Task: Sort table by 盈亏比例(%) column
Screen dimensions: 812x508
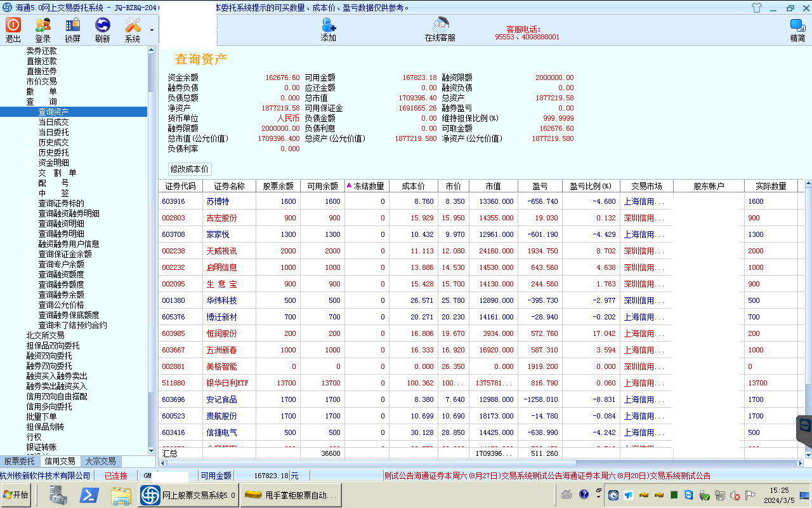Action: pyautogui.click(x=590, y=186)
